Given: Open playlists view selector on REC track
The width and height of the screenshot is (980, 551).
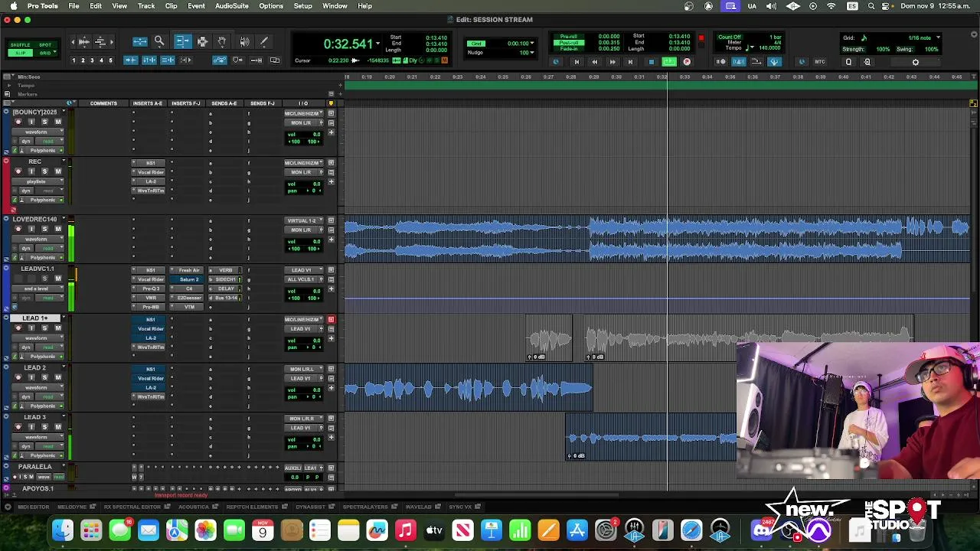Looking at the screenshot, I should point(38,181).
